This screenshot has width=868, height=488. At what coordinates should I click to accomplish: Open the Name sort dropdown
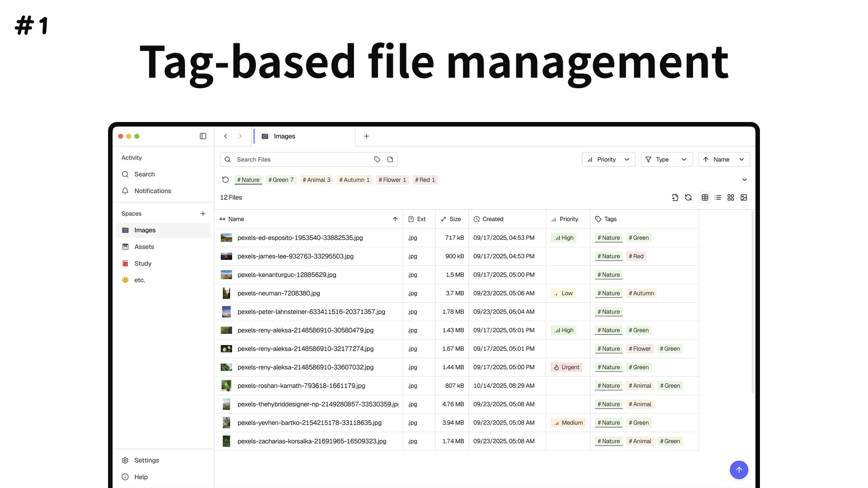(724, 159)
